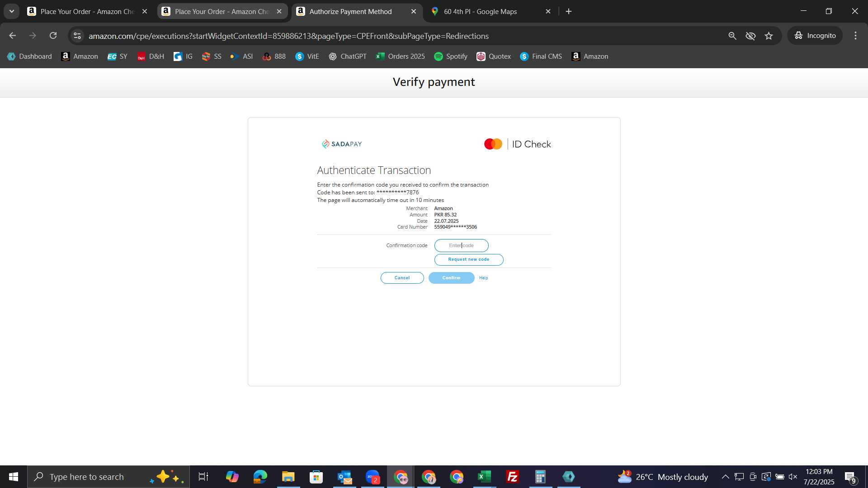The image size is (868, 488).
Task: Focus the Confirmation code input field
Action: 461,245
